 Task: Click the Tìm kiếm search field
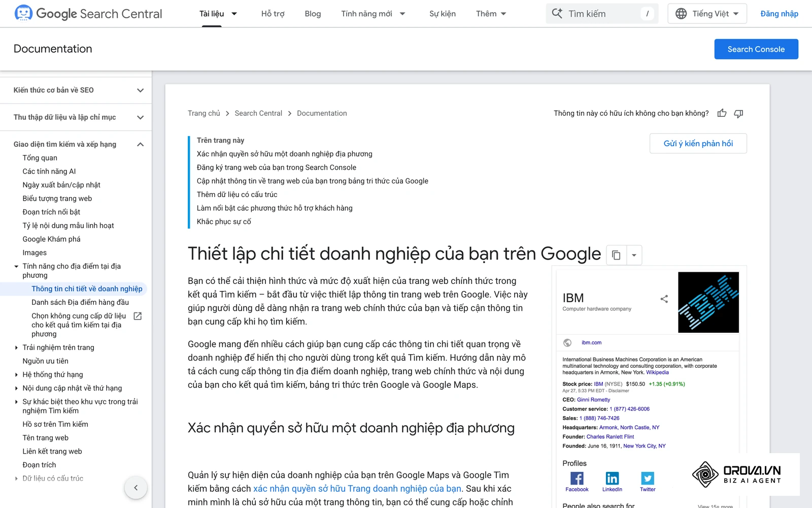pos(602,14)
